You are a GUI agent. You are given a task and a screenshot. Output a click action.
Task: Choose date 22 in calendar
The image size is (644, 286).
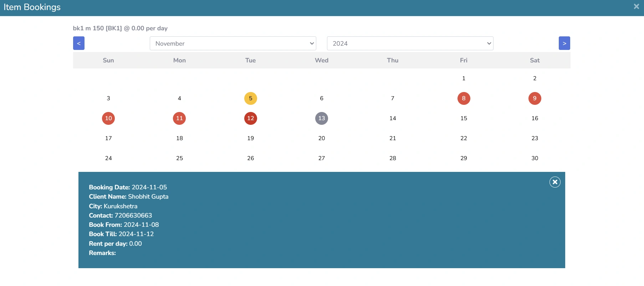coord(464,138)
